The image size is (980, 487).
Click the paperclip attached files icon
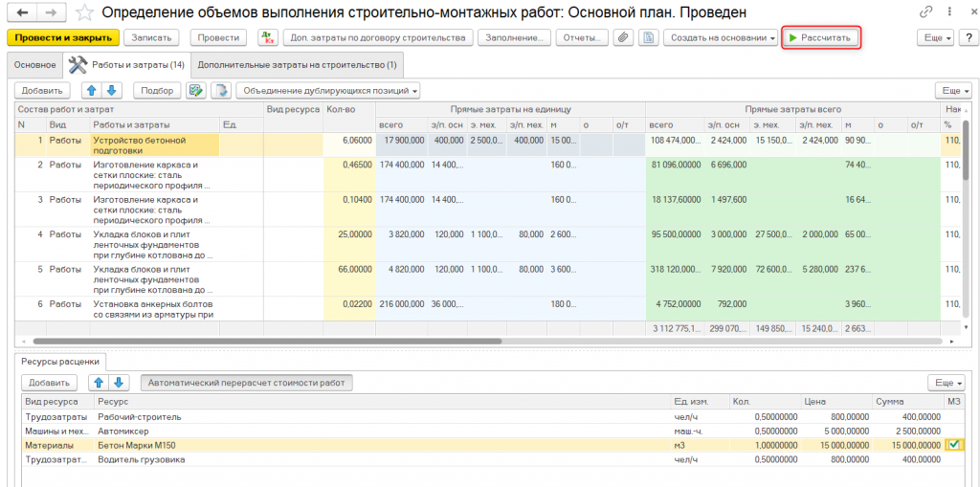pyautogui.click(x=623, y=37)
